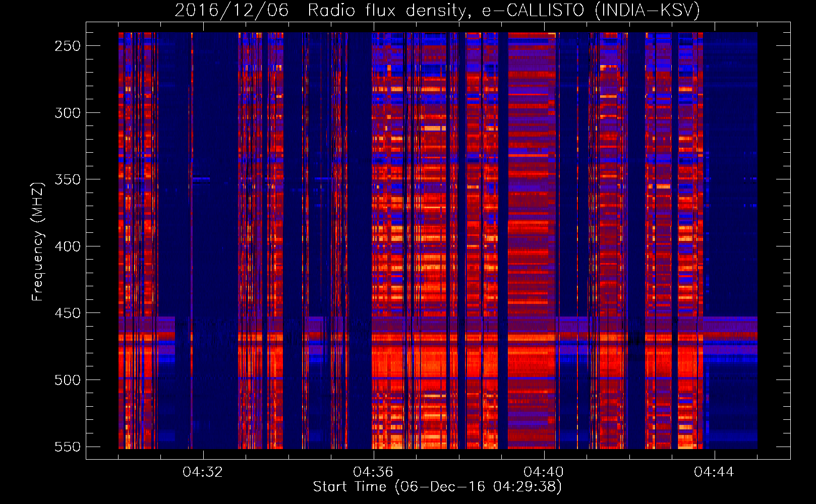The height and width of the screenshot is (504, 816).
Task: Click the date '2016/12/06' in the title
Action: tap(231, 10)
